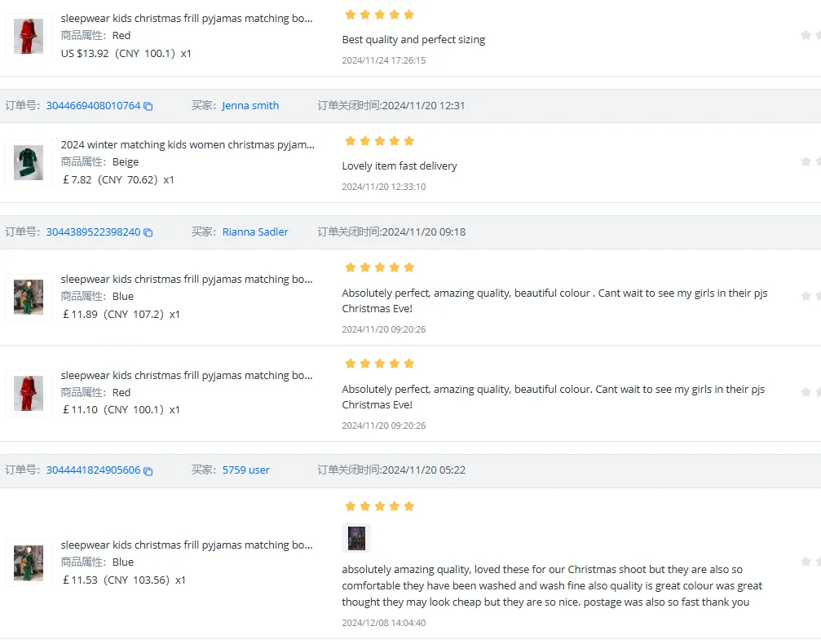Screen dimensions: 821x644
Task: Click gray star beside 'Best quality and perfect sizing'
Action: pyautogui.click(x=806, y=35)
